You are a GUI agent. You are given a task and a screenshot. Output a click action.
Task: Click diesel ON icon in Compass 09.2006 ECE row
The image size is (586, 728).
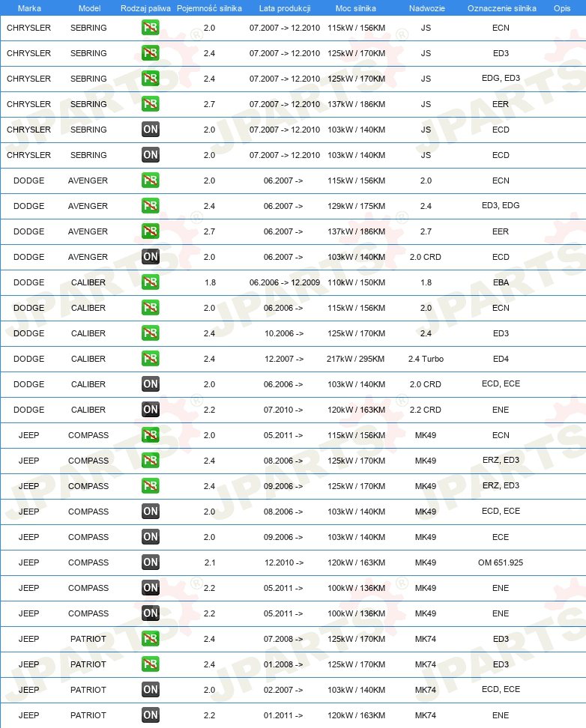(150, 537)
